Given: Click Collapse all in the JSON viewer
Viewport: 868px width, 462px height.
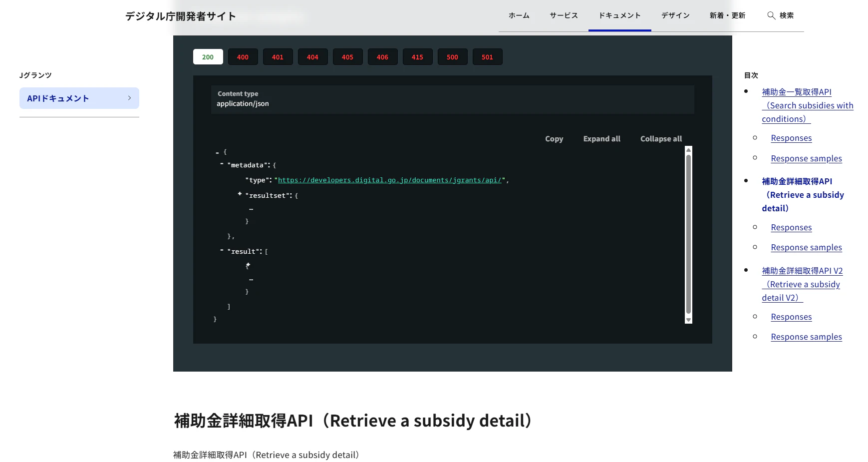Looking at the screenshot, I should click(661, 139).
